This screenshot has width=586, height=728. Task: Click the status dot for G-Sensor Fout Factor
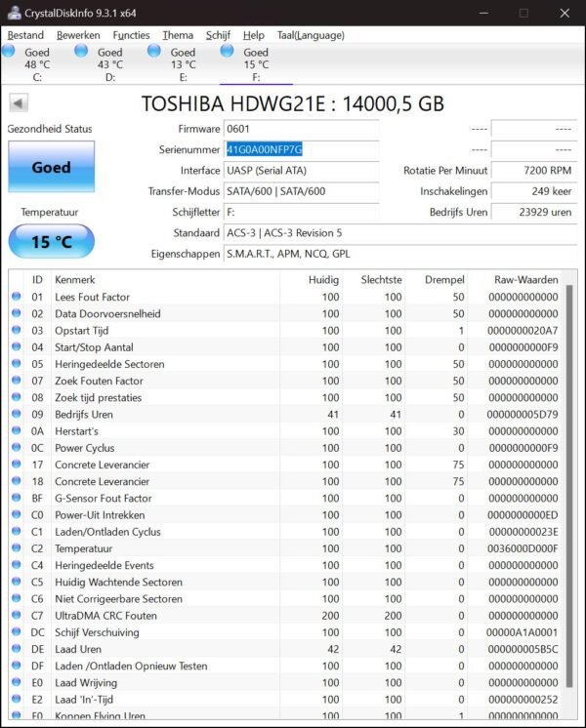tap(17, 498)
